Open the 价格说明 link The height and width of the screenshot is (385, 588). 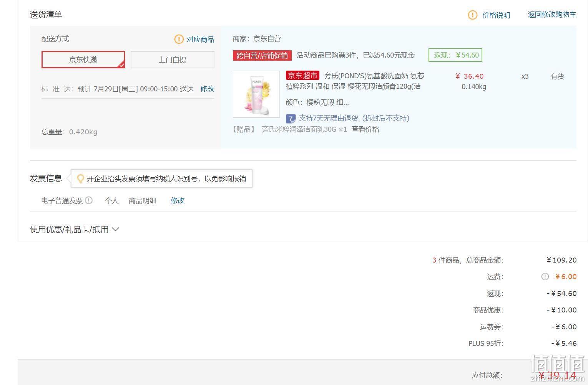(496, 15)
